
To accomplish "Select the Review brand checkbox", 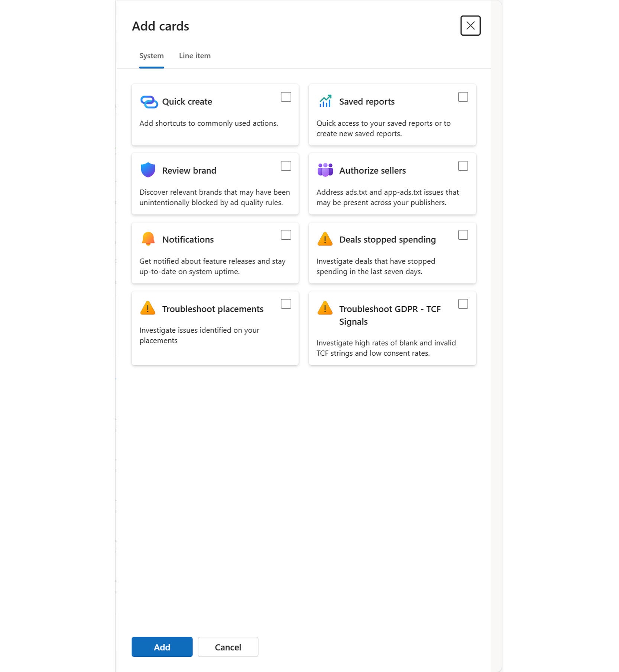I will pyautogui.click(x=286, y=166).
